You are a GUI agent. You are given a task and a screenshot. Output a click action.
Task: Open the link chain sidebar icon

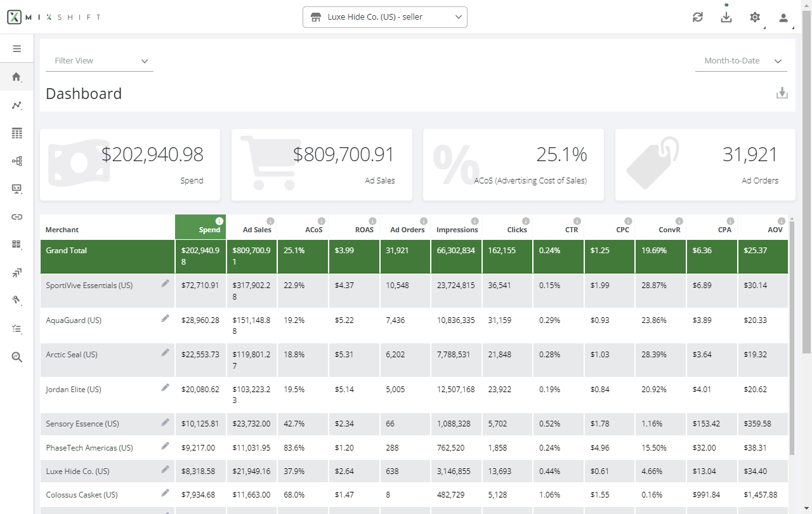click(x=16, y=217)
